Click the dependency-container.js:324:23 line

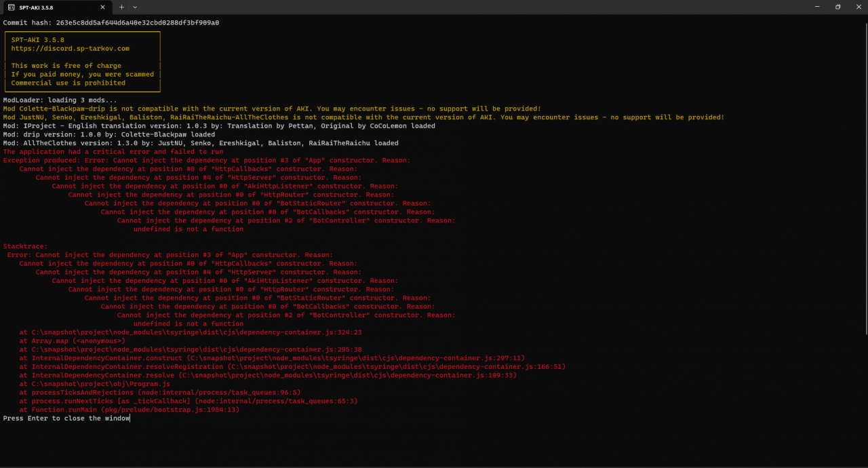191,332
